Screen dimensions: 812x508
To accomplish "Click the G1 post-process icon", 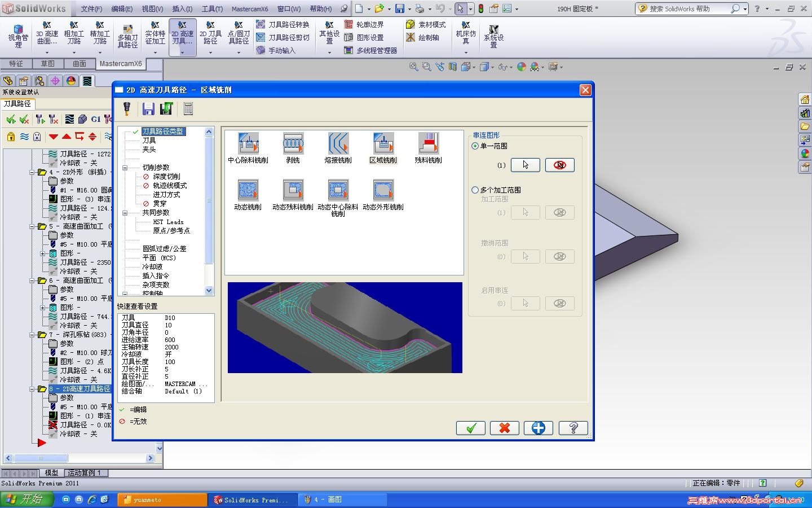I will pyautogui.click(x=95, y=119).
